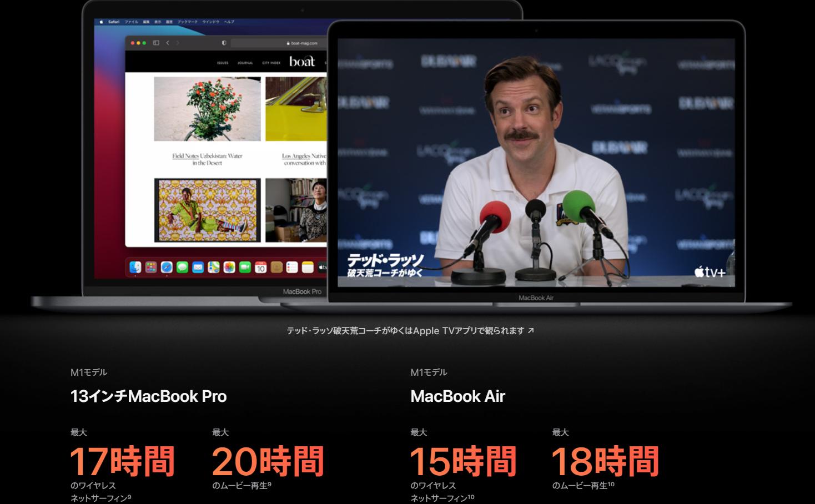Click the Field Notes Uzbekistan article title
Viewport: 815px width, 504px height.
click(x=207, y=159)
